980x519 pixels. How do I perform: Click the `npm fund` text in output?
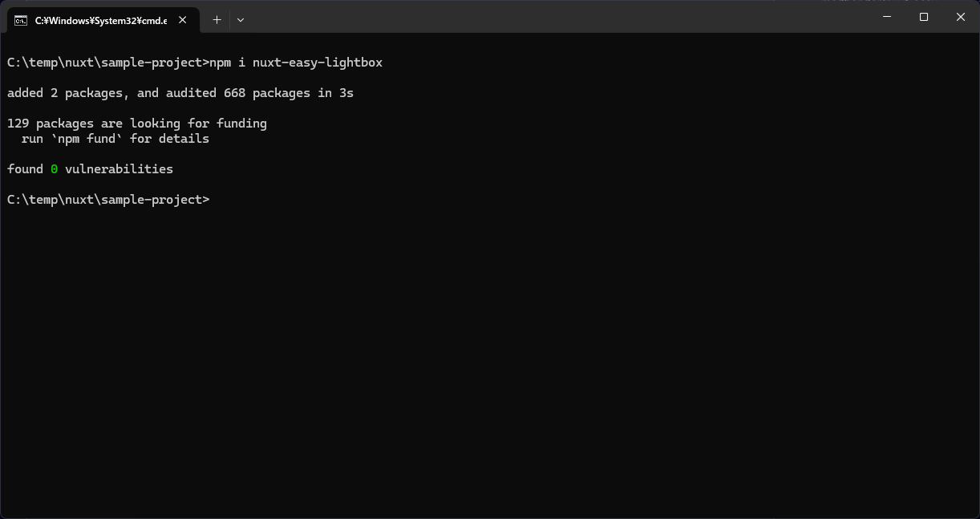(x=87, y=139)
